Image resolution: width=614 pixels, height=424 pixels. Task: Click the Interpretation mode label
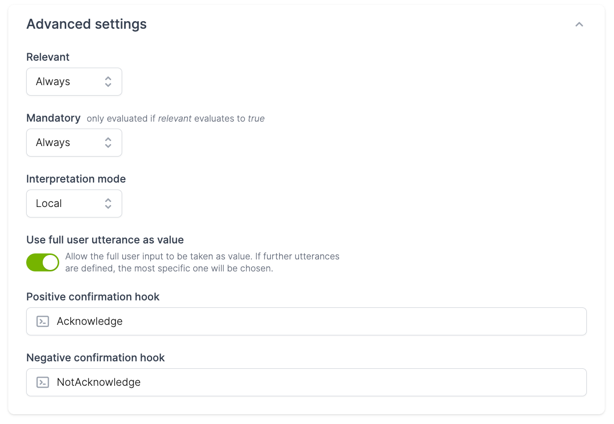pyautogui.click(x=76, y=179)
